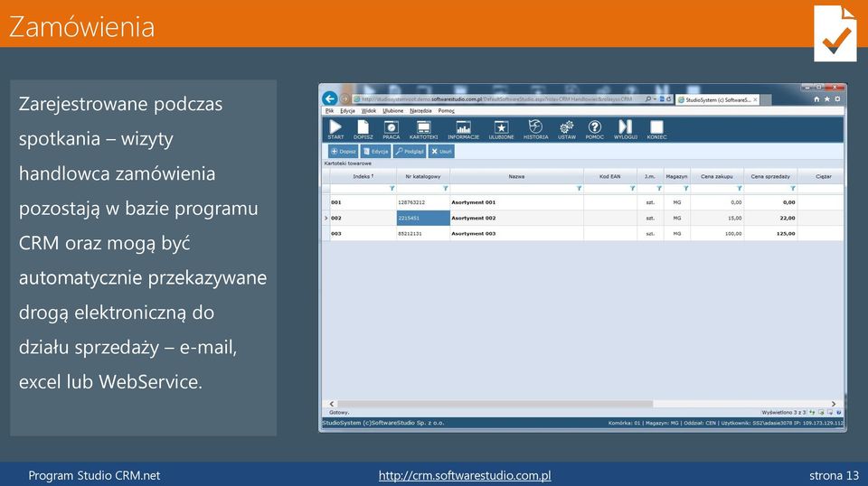Click the DOPISZ new document icon
Viewport: 868px width, 486px height.
[363, 127]
